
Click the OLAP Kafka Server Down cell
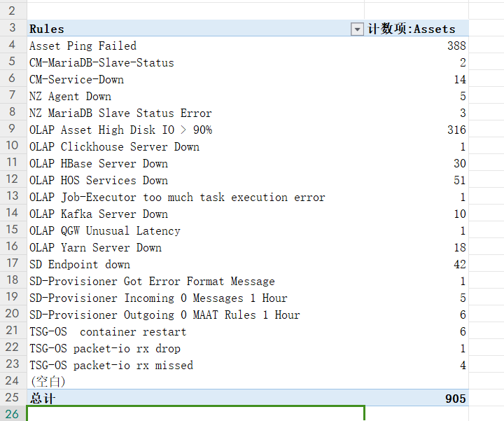[98, 214]
